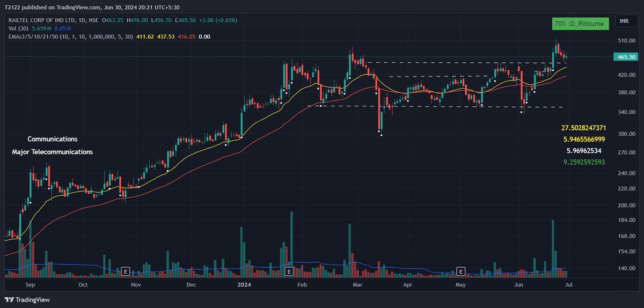Open the earnings 'E' marker in late January
This screenshot has height=308, width=644.
click(289, 271)
